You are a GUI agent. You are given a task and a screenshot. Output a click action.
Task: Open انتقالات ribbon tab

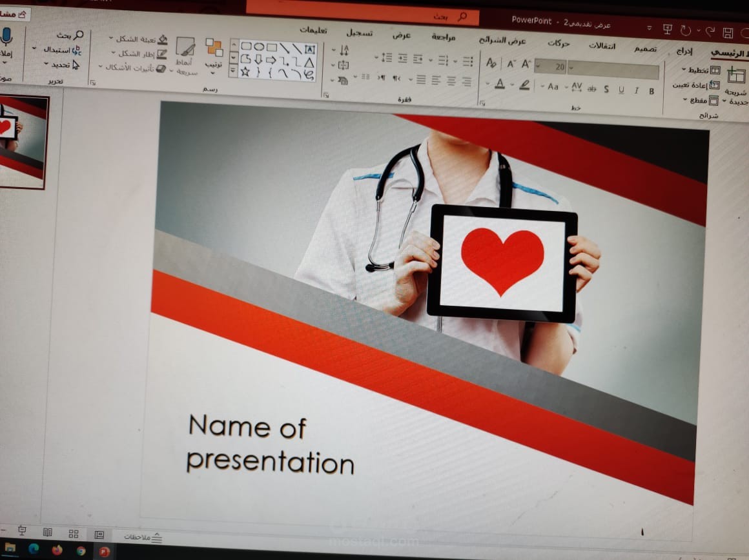602,46
